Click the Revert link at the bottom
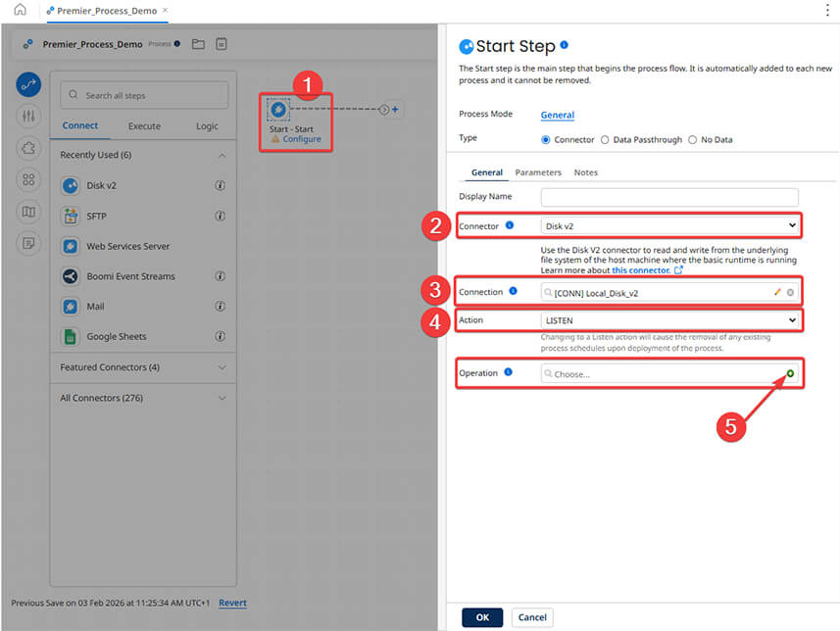840x631 pixels. (232, 603)
